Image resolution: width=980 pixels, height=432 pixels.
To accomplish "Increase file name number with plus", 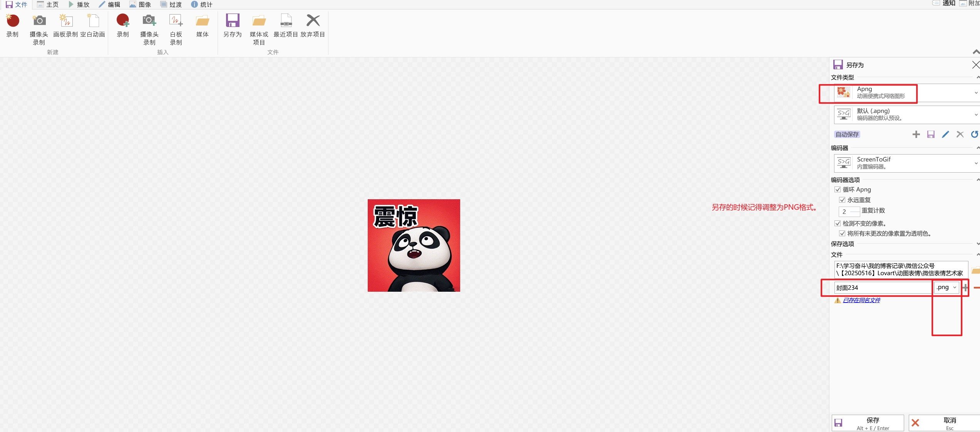I will tap(965, 287).
